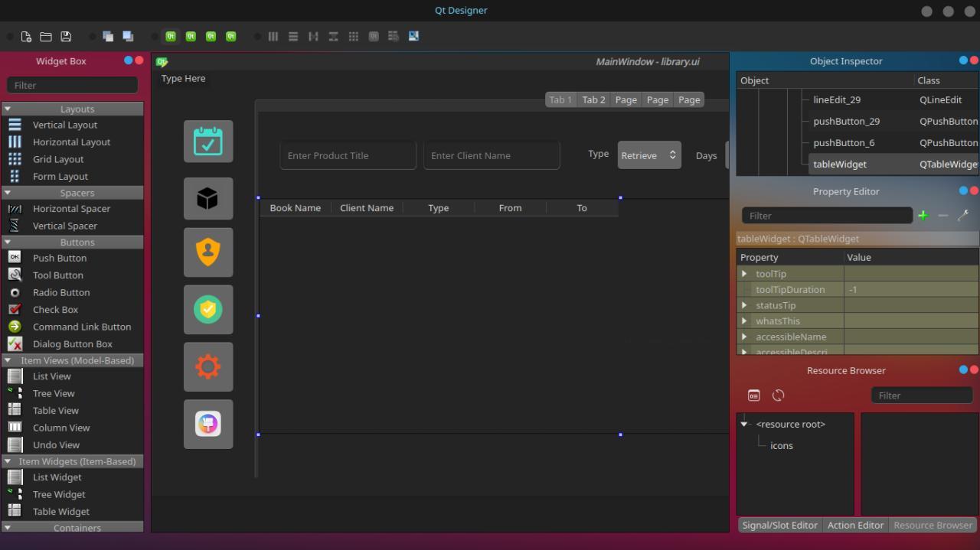Activate the Edit Signals/Slots mode icon

coord(191,36)
